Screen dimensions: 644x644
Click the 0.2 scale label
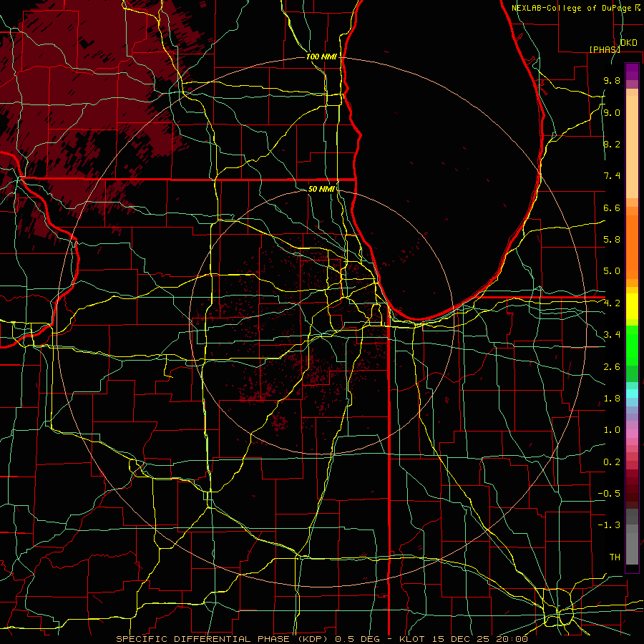(x=612, y=462)
